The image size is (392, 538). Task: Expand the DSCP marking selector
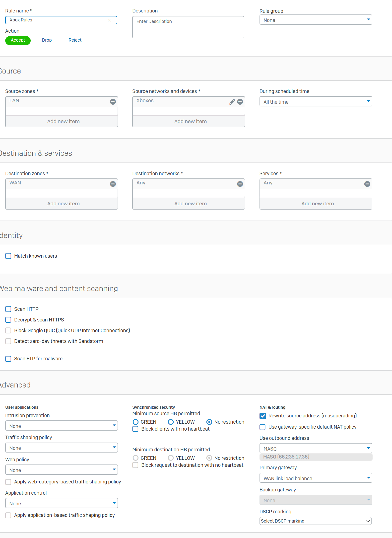click(x=315, y=521)
